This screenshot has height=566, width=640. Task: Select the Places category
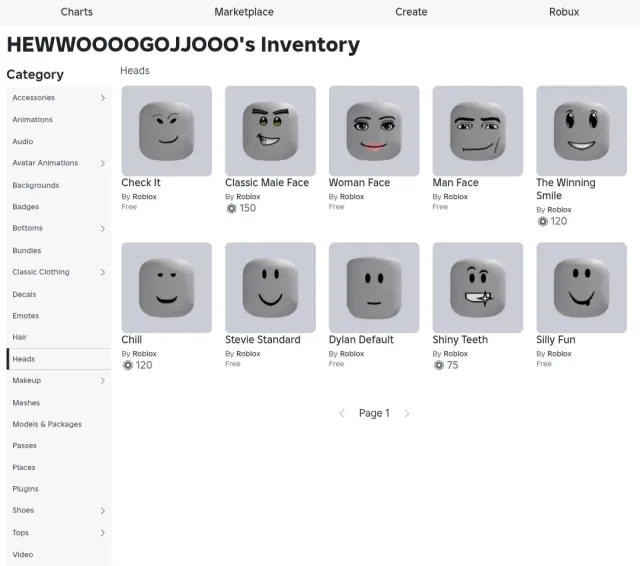coord(58,468)
